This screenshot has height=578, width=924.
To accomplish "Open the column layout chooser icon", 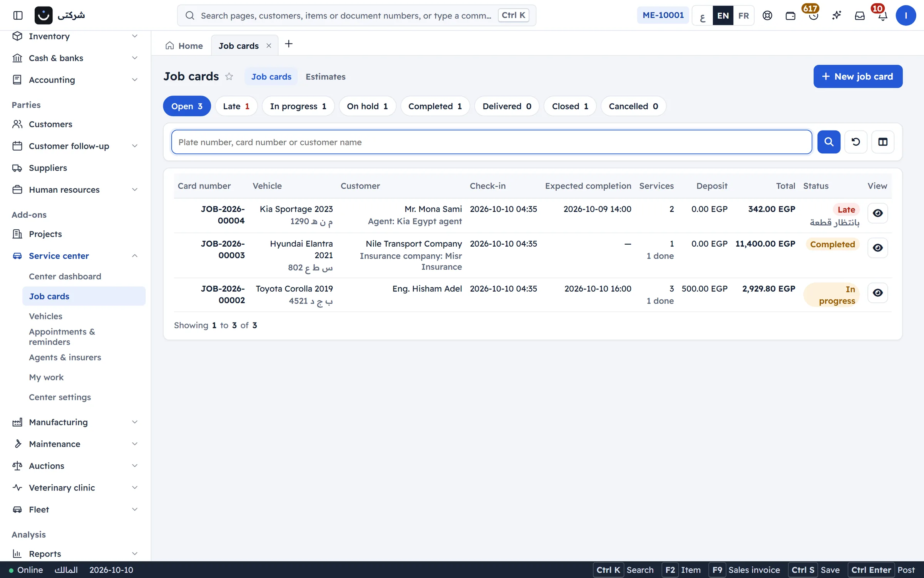I will tap(883, 142).
